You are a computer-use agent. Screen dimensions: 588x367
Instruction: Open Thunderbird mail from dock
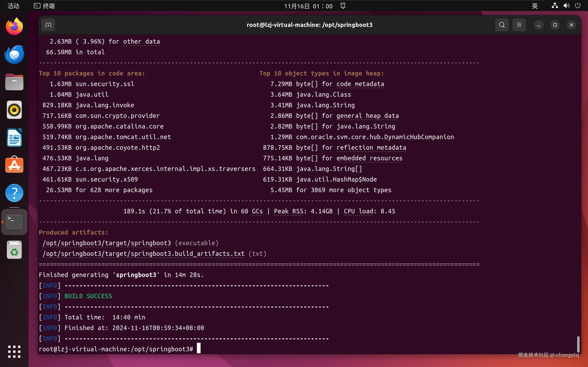tap(14, 54)
